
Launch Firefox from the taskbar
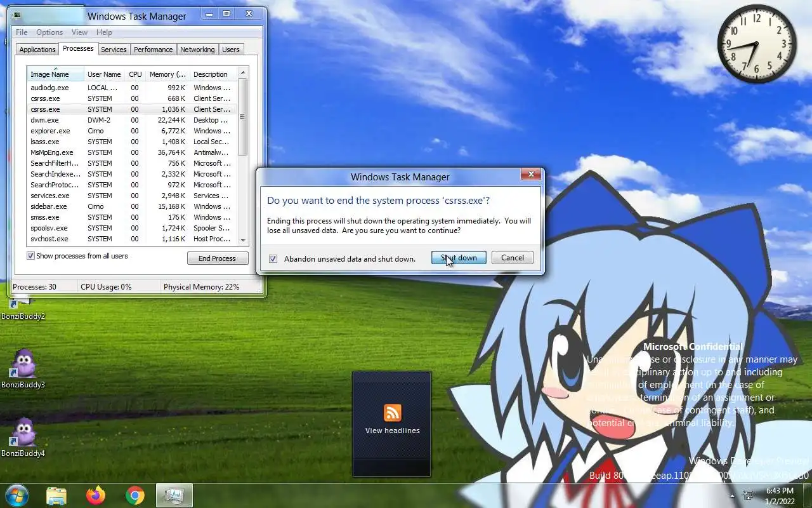[x=96, y=495]
